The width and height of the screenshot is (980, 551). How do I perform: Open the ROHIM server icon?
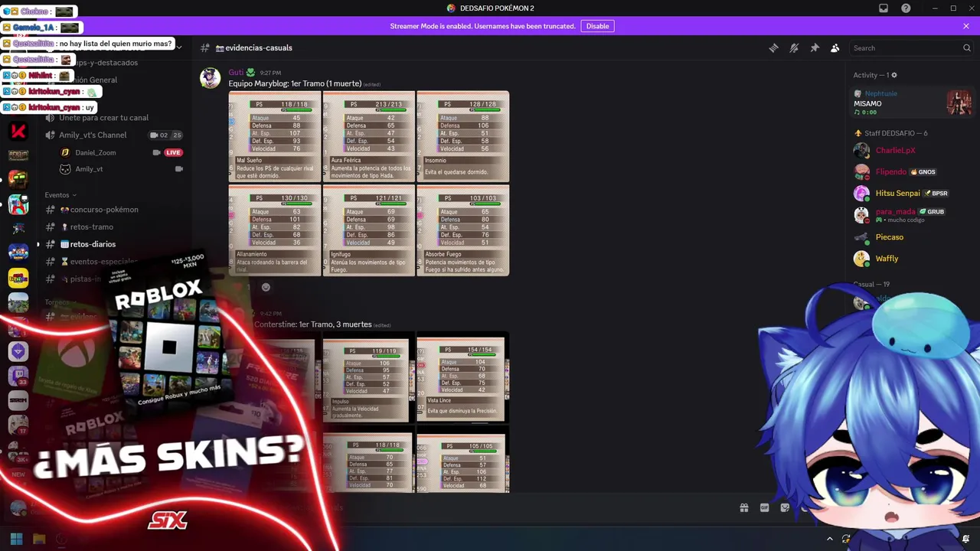[x=18, y=155]
